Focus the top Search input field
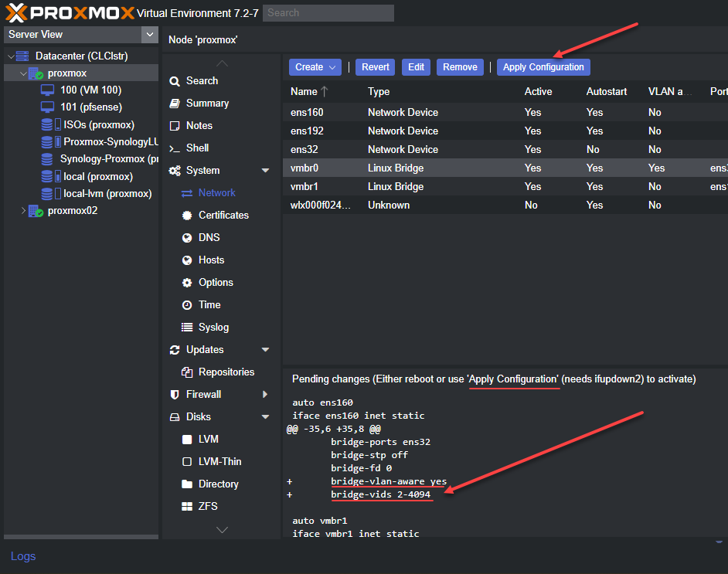This screenshot has width=728, height=574. point(328,13)
